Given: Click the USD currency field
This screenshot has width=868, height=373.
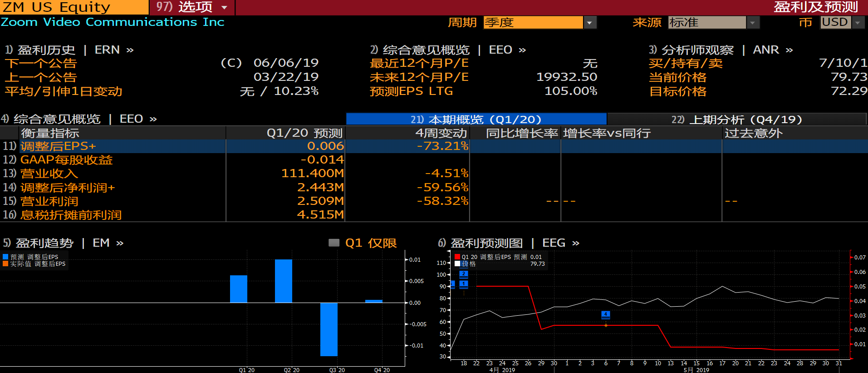Looking at the screenshot, I should pyautogui.click(x=836, y=22).
